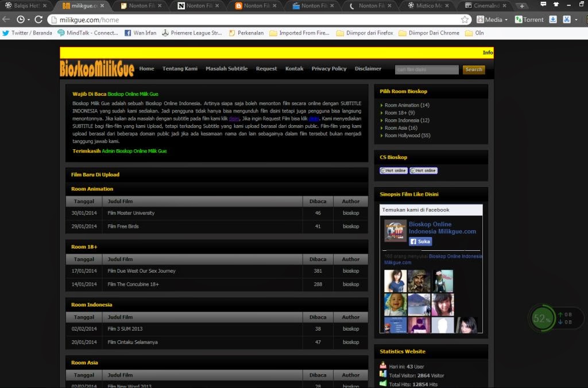Image resolution: width=588 pixels, height=388 pixels.
Task: Click the 381 Dibaca count cell
Action: point(318,271)
